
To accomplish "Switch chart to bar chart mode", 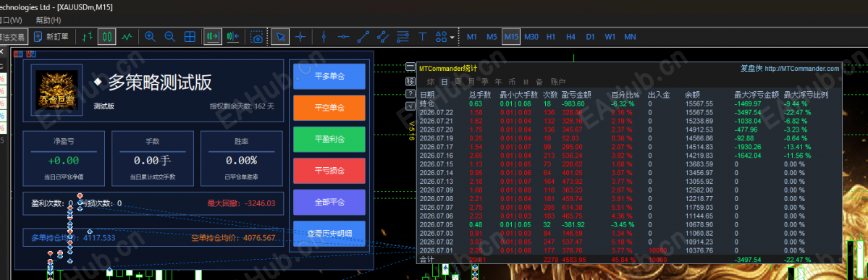I will [x=87, y=37].
